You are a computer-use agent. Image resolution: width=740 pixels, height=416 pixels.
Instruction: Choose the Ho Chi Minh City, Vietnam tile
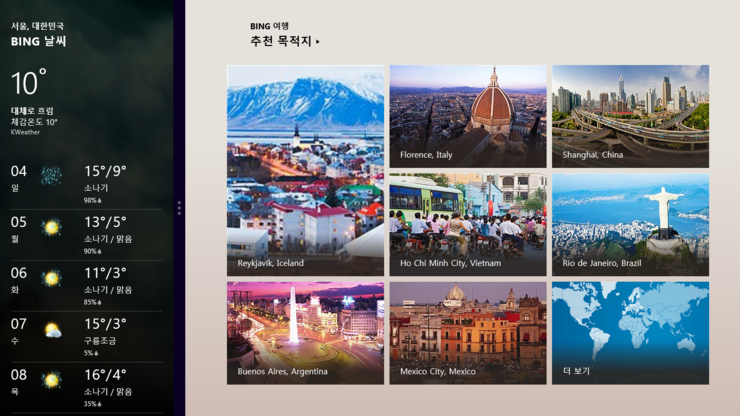(468, 225)
